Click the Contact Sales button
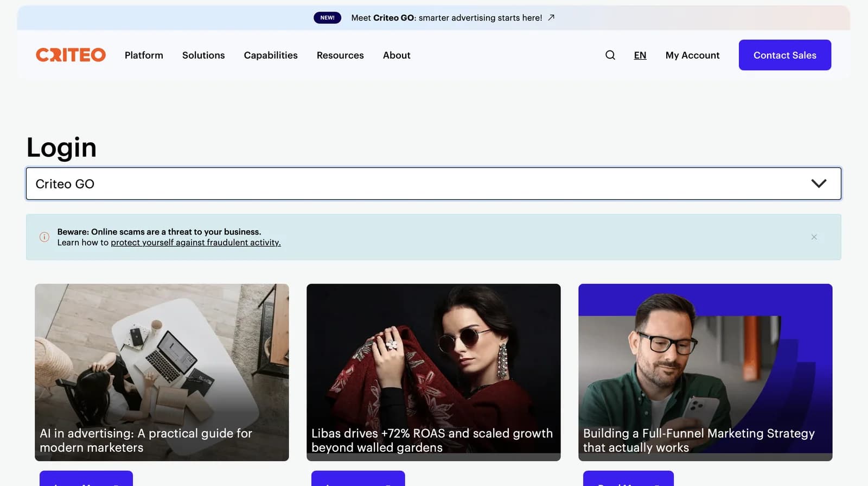 coord(784,55)
